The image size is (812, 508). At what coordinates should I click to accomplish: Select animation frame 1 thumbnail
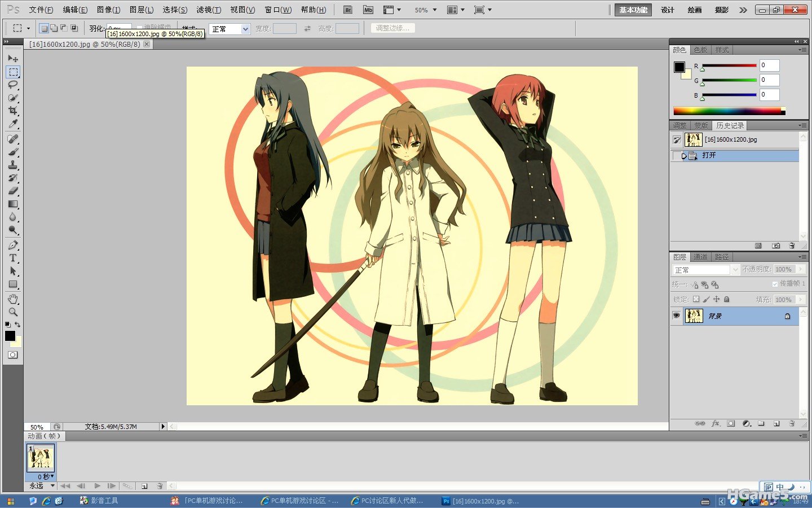41,458
